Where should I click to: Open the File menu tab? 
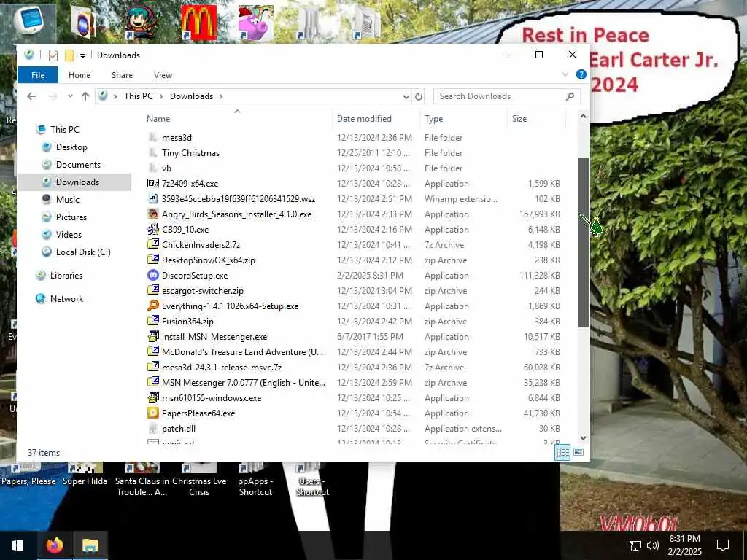pos(38,75)
